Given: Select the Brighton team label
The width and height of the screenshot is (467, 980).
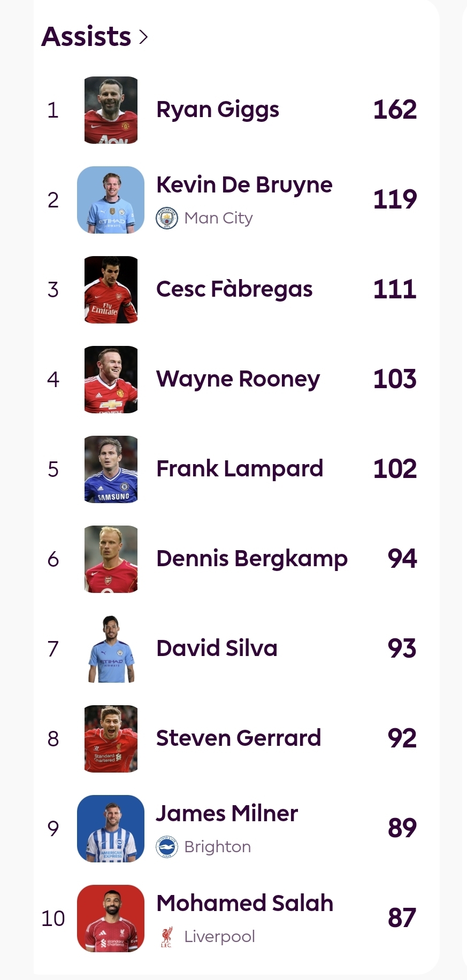Looking at the screenshot, I should [x=217, y=847].
